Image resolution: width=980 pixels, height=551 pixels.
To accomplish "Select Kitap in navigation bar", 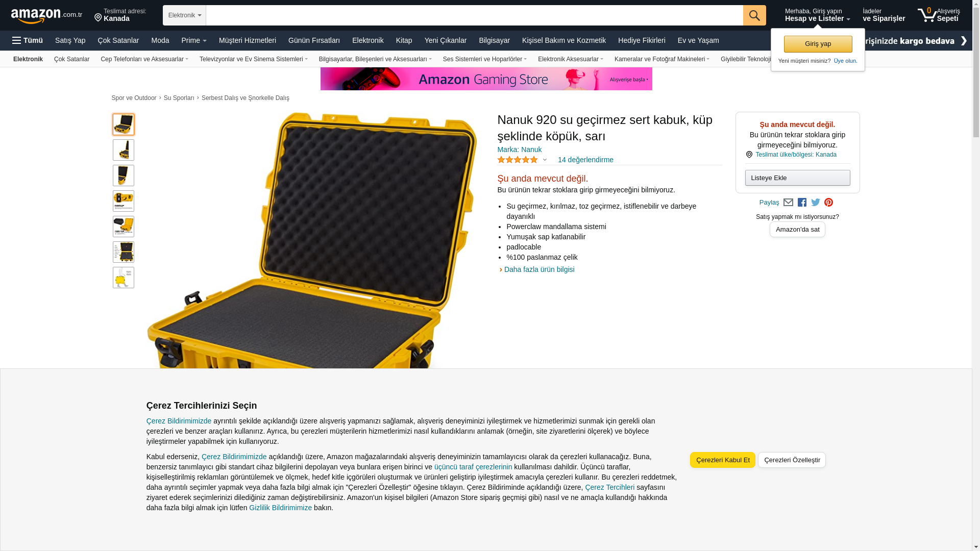I will [x=404, y=40].
